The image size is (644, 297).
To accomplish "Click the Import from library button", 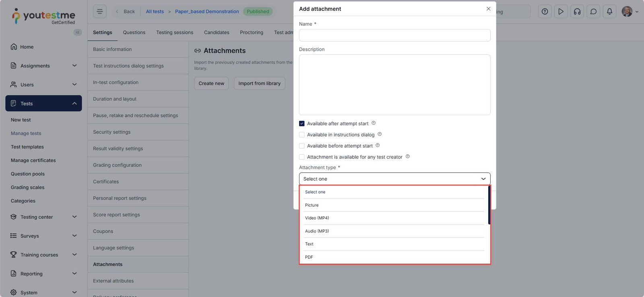I will [x=259, y=83].
